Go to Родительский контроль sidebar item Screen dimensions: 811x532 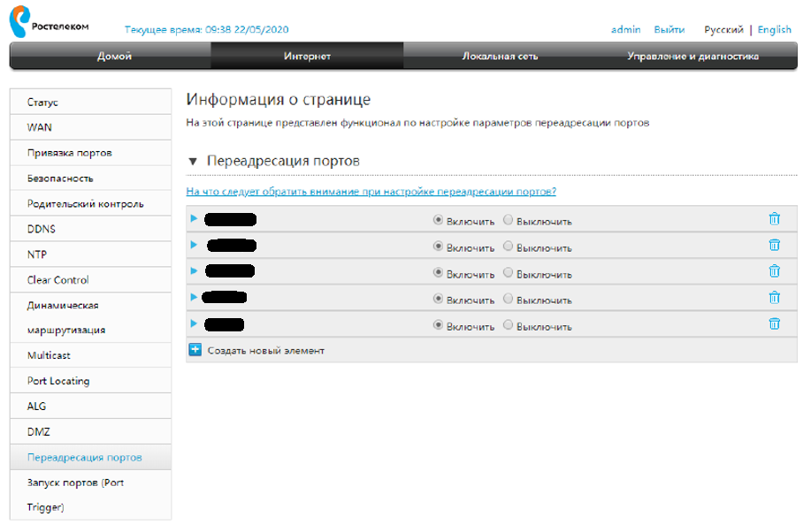point(85,203)
